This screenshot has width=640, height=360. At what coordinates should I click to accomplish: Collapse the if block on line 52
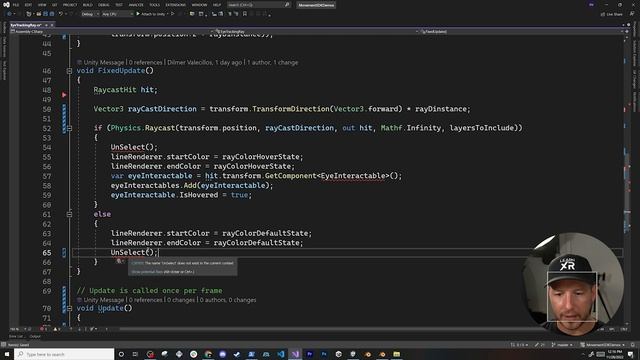[x=69, y=128]
